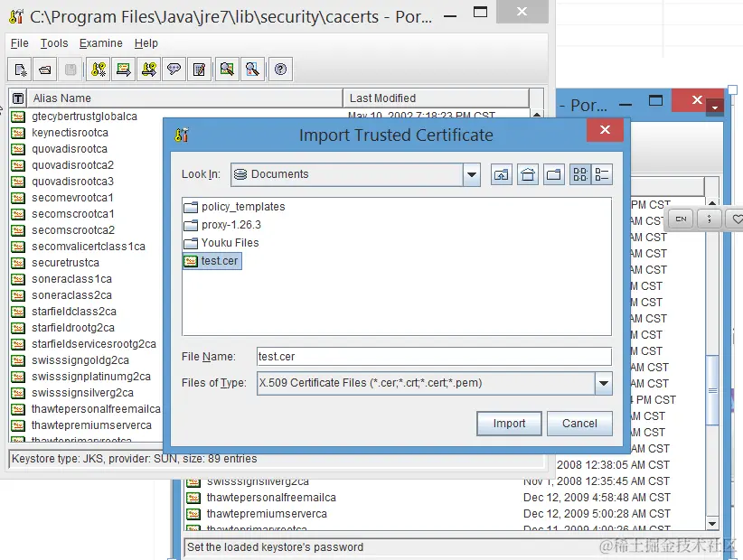Open the Look In Documents combo box

coord(355,174)
